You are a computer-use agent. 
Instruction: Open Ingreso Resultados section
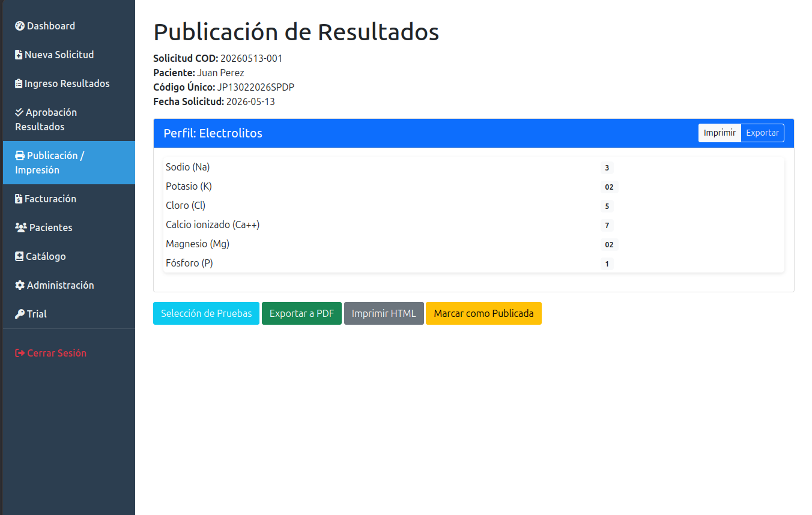[x=69, y=83]
